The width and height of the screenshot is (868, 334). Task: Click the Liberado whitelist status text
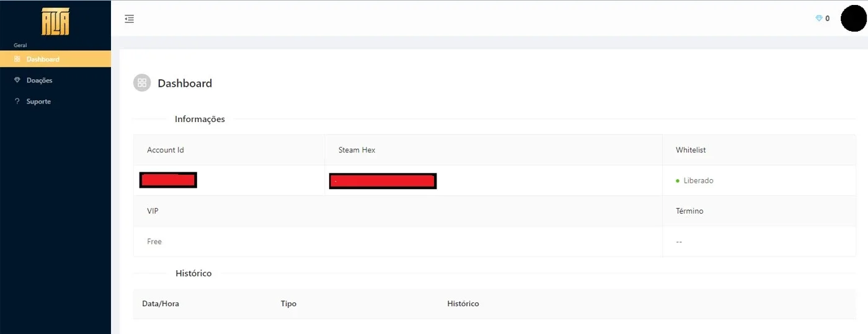[x=698, y=181]
